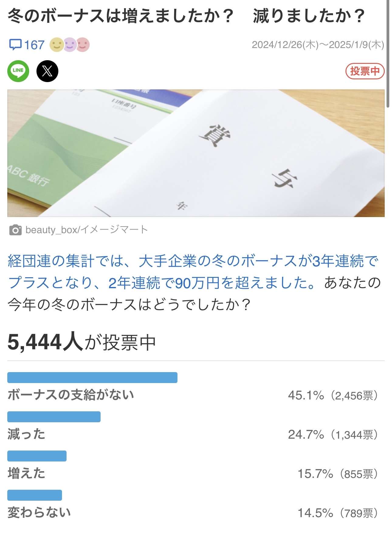This screenshot has width=392, height=539.
Task: Share the poll on X
Action: tap(47, 71)
